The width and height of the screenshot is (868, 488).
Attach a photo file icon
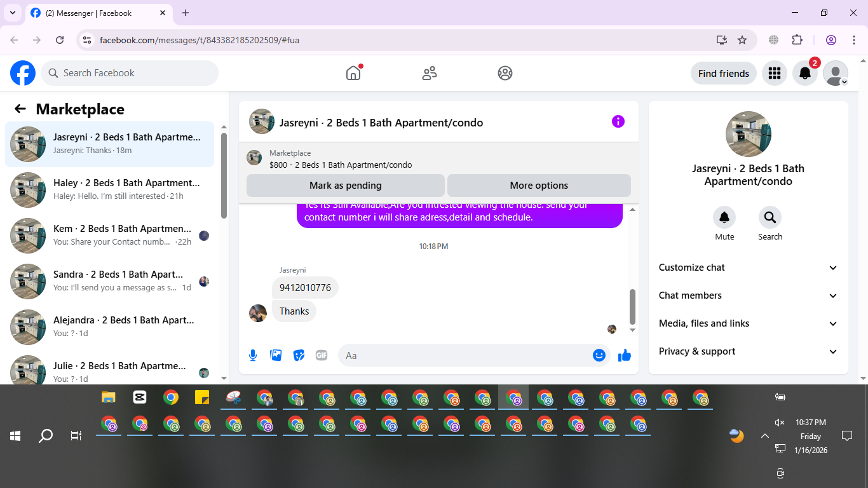click(276, 355)
